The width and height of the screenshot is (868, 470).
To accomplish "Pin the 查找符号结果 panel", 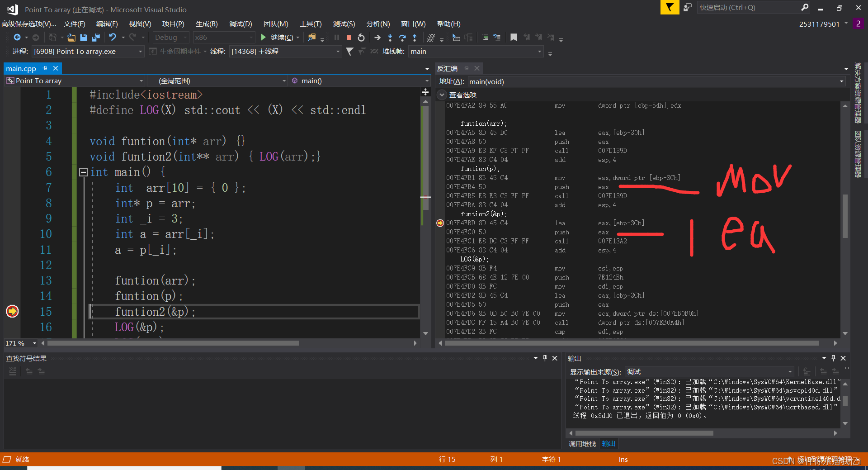I will (545, 358).
